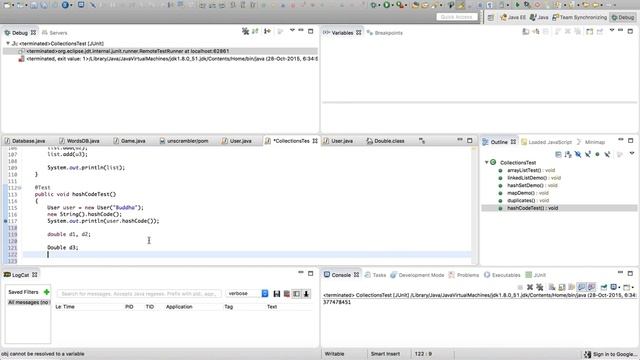Click the breakpoint marker on line 117

5,221
